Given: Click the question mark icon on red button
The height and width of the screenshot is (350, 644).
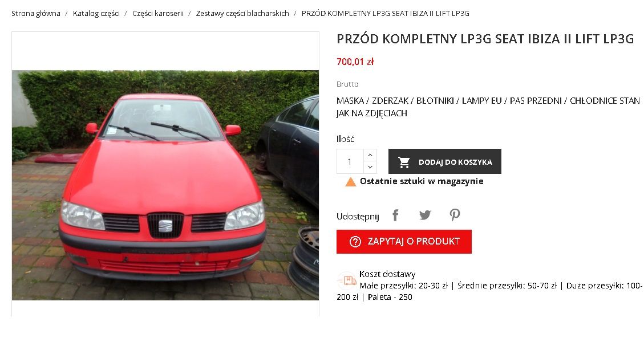Looking at the screenshot, I should tap(355, 242).
